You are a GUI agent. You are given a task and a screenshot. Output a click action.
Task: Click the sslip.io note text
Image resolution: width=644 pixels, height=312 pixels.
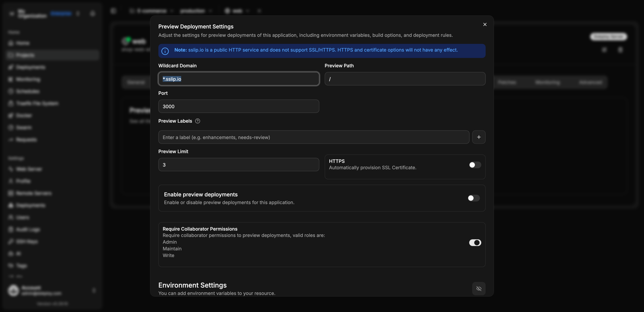(316, 50)
